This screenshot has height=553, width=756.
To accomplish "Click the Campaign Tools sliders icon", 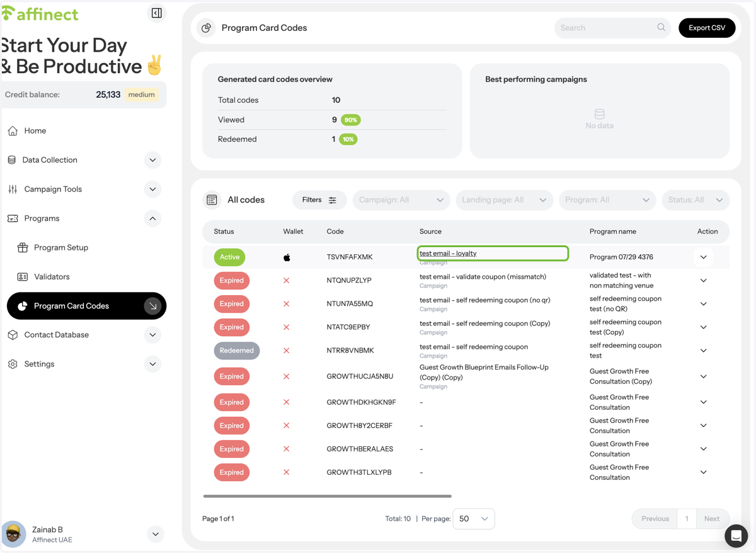I will point(13,189).
